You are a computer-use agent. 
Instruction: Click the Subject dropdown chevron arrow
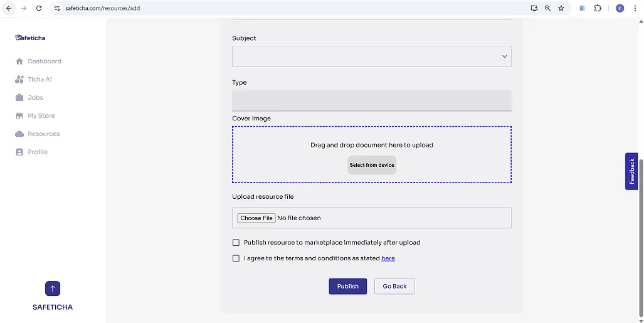504,56
